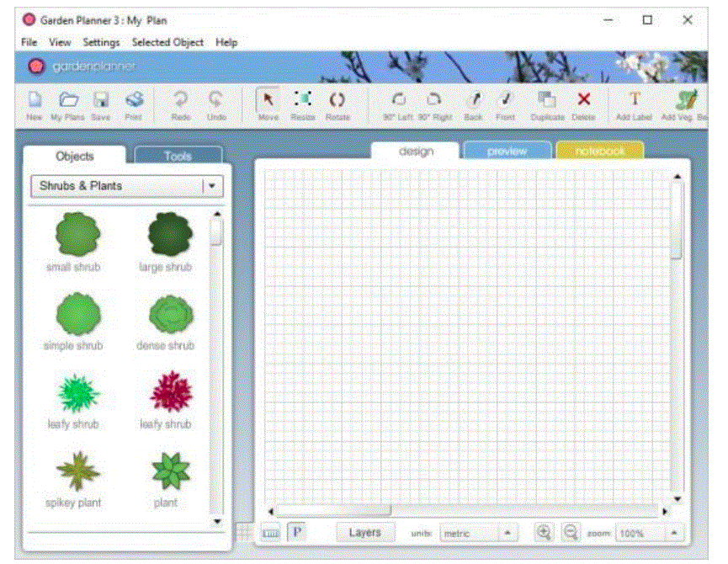Open the File menu
The image size is (728, 564).
coord(29,42)
